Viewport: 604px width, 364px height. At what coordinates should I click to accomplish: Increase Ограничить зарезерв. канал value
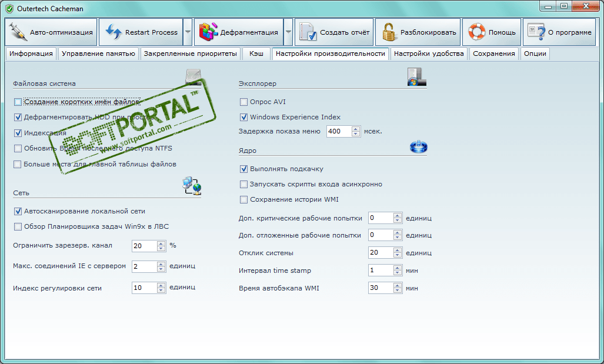(x=161, y=243)
